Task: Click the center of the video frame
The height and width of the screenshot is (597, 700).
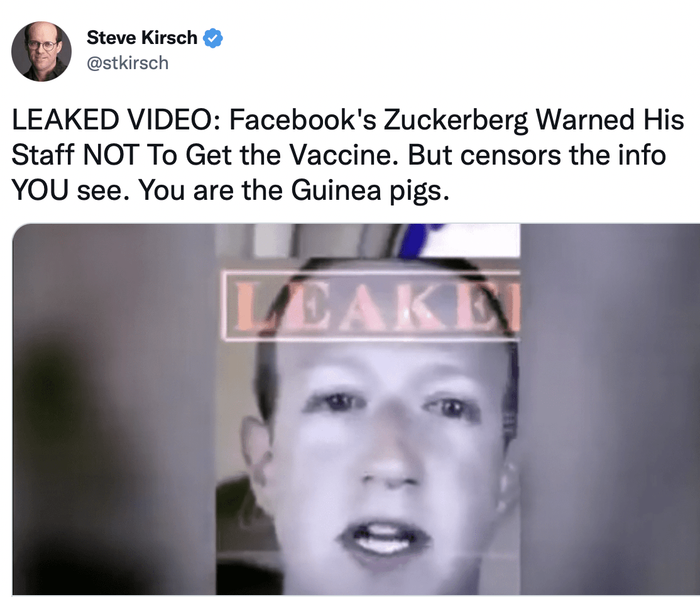Action: click(368, 410)
